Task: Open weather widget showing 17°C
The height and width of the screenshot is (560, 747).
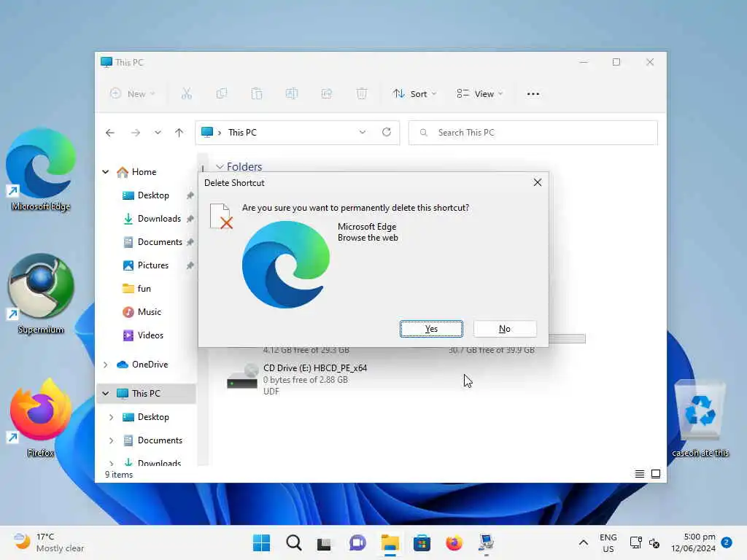Action: tap(49, 542)
